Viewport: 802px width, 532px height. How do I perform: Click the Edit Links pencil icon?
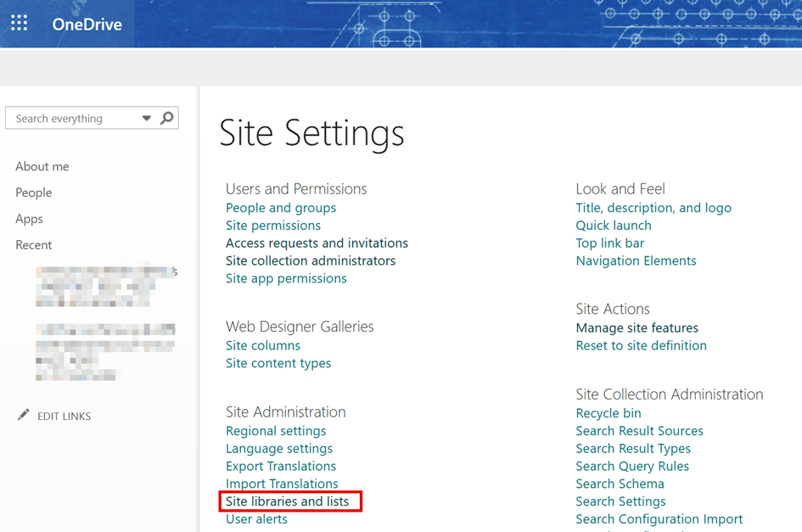pos(25,415)
